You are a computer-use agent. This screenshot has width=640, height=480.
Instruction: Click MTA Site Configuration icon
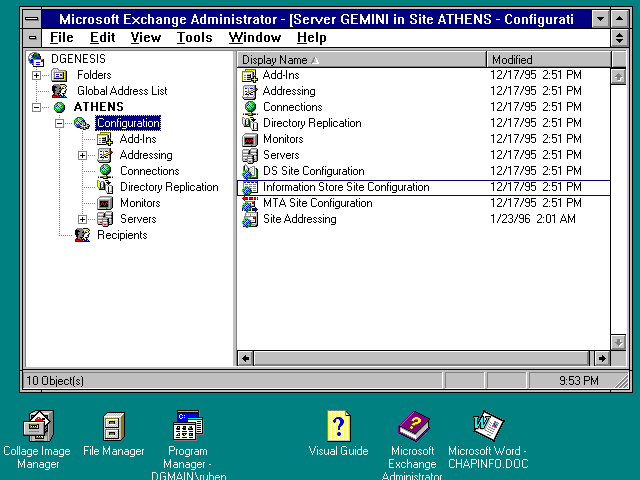pos(250,203)
